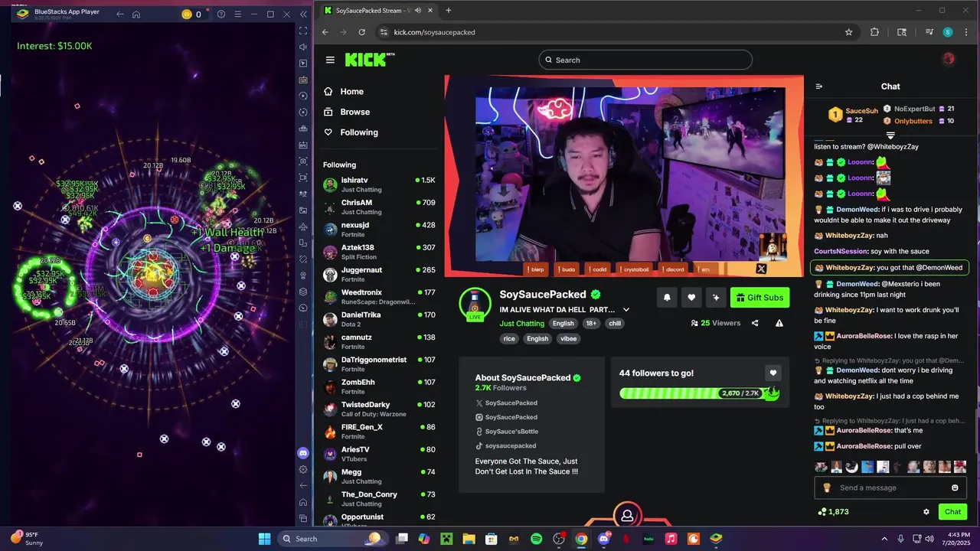Viewport: 980px width, 551px height.
Task: Click the sparkle subscribe icon beside Gift Subs
Action: [716, 298]
